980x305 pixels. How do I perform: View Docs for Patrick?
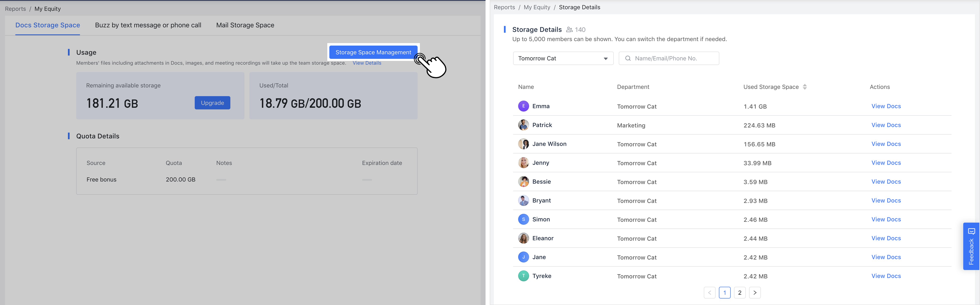click(886, 125)
